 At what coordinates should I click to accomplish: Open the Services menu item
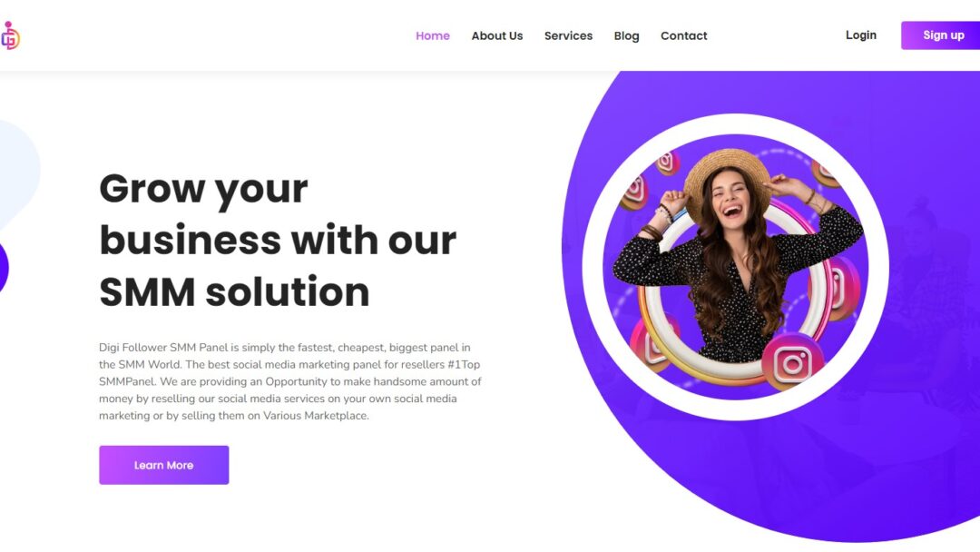point(568,35)
